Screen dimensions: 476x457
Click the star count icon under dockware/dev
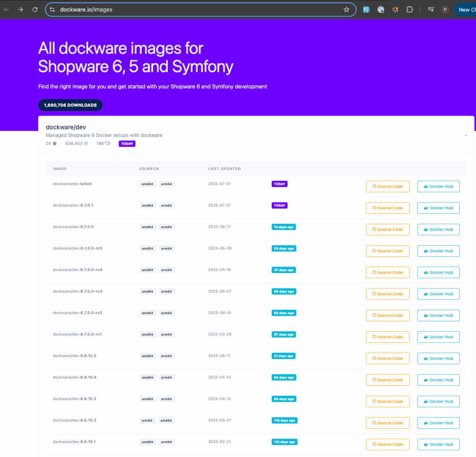tap(54, 144)
